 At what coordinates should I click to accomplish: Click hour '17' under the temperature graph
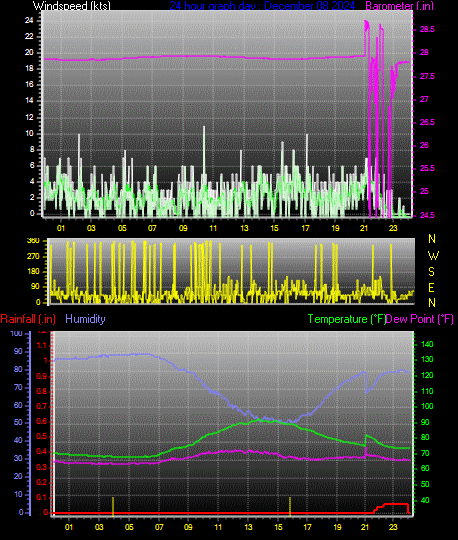[308, 527]
